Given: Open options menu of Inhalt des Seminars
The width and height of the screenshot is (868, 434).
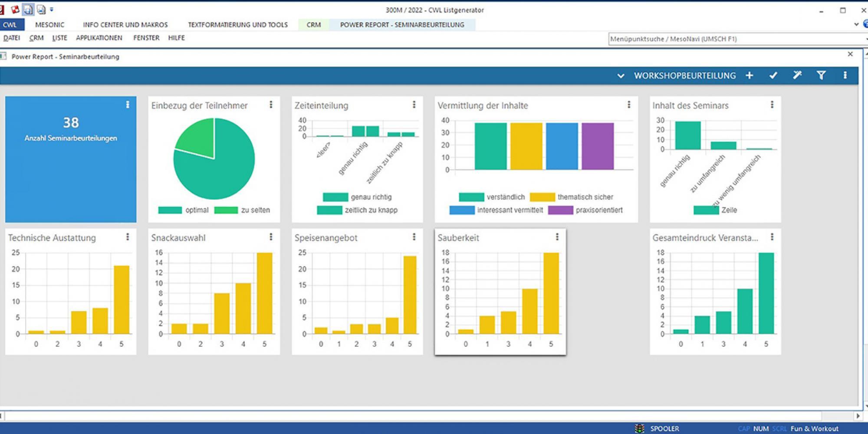Looking at the screenshot, I should [772, 105].
